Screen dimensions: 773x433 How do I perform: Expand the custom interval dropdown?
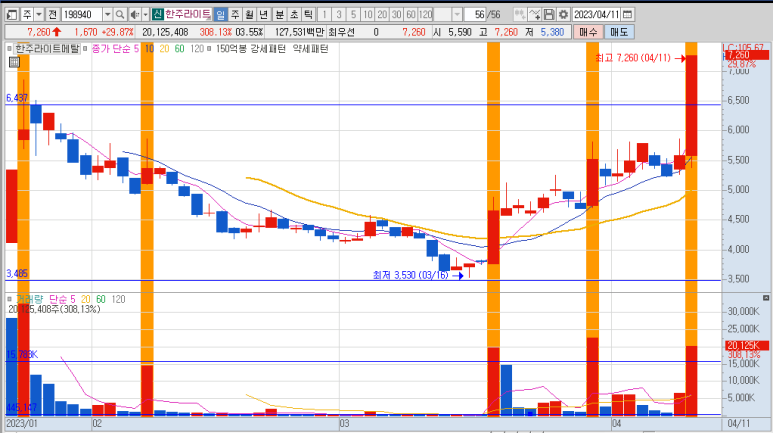pos(457,14)
